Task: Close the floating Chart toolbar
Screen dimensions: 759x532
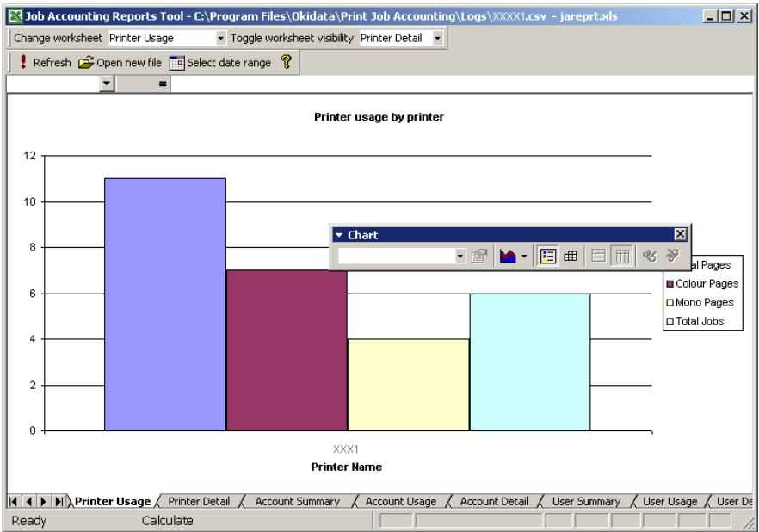Action: 680,234
